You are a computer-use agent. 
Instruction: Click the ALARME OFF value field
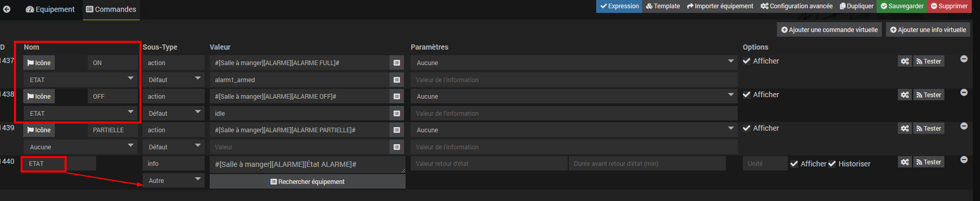[300, 96]
